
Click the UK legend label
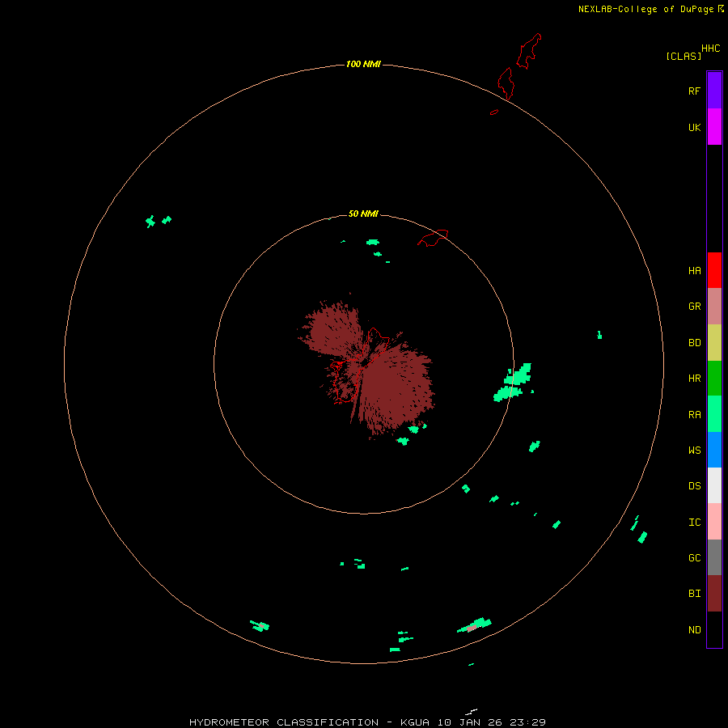coord(694,128)
